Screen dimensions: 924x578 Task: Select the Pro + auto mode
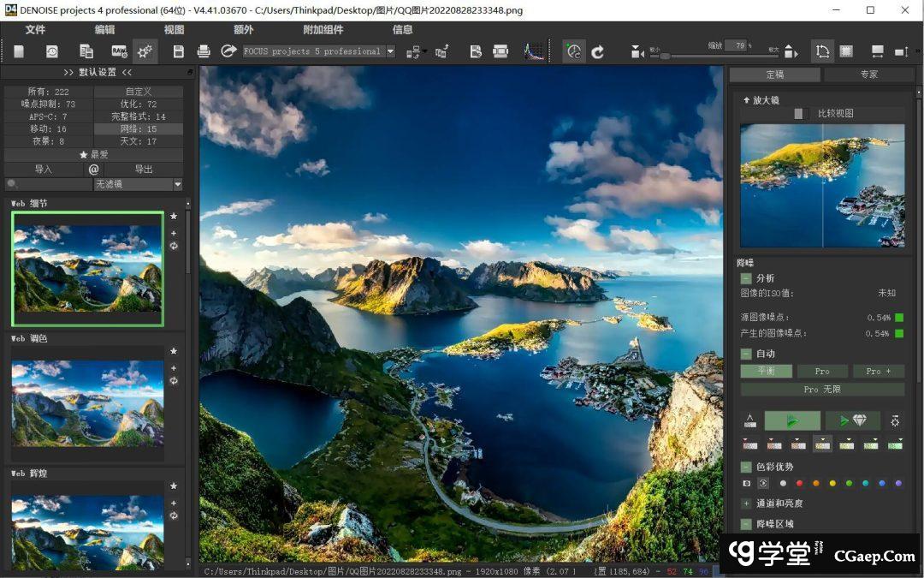(x=879, y=371)
